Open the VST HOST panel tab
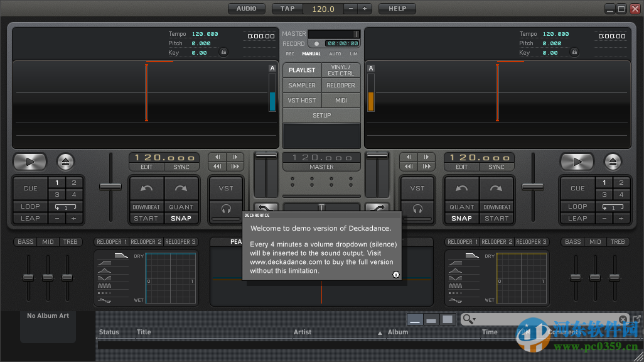The height and width of the screenshot is (362, 644). (302, 101)
